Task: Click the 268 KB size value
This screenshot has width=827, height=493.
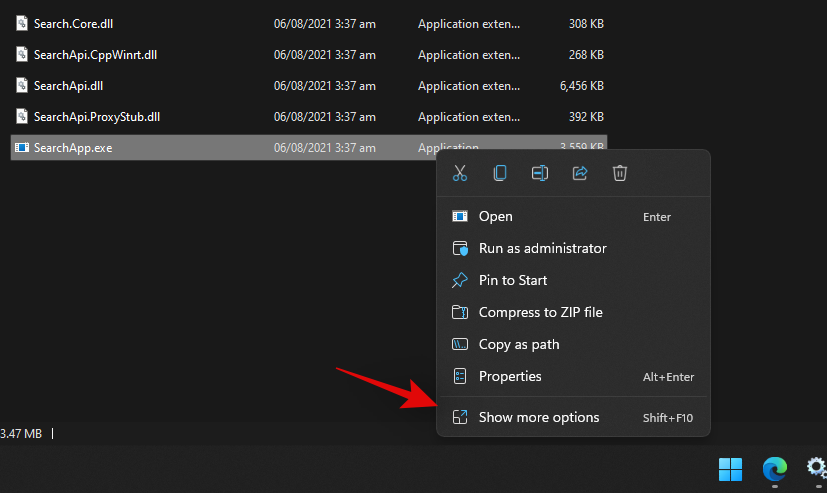Action: pyautogui.click(x=586, y=55)
